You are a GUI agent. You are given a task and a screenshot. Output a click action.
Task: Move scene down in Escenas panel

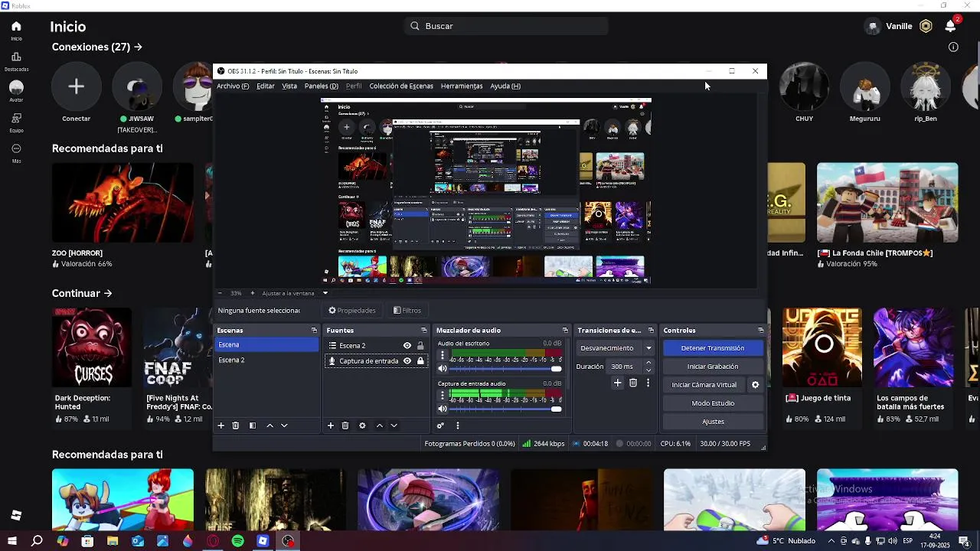tap(284, 425)
